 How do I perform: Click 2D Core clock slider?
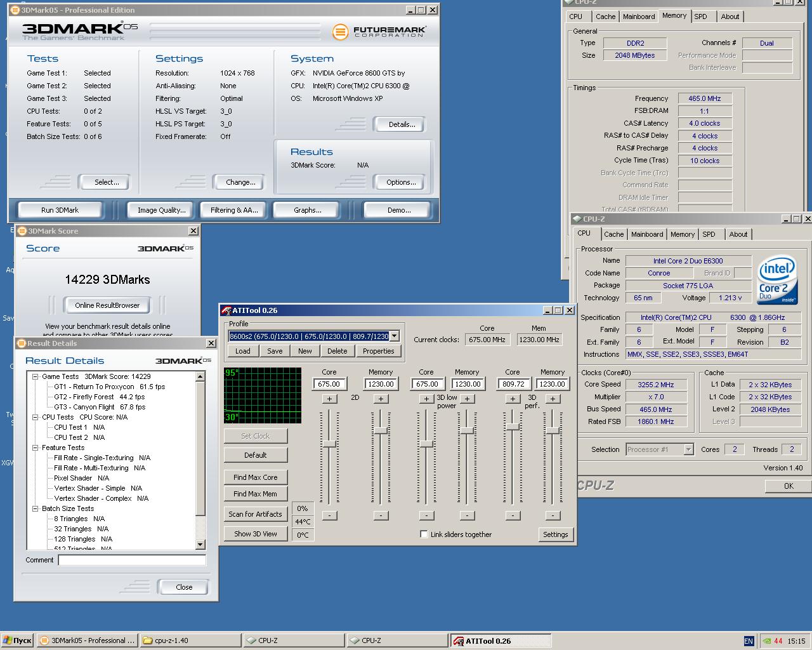(x=329, y=443)
